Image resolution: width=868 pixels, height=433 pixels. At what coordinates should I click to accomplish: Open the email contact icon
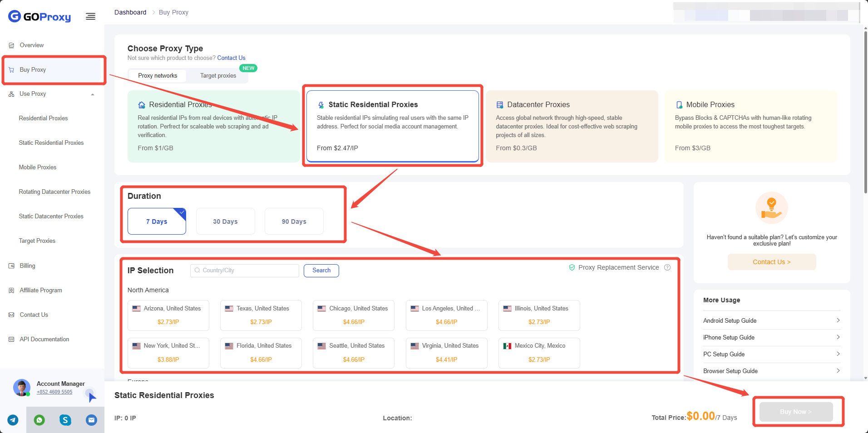pos(91,420)
